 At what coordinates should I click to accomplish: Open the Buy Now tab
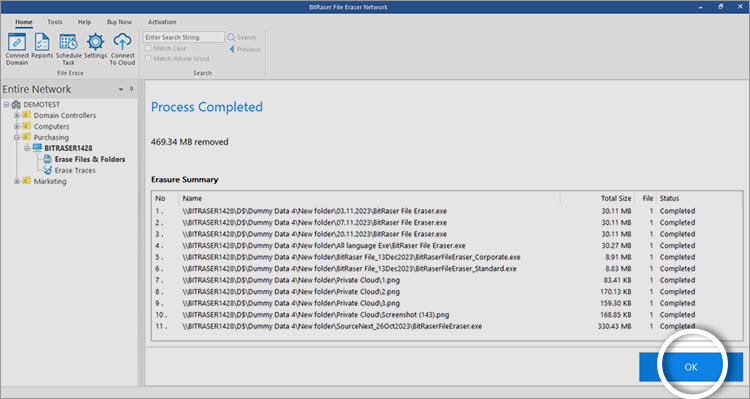tap(119, 22)
